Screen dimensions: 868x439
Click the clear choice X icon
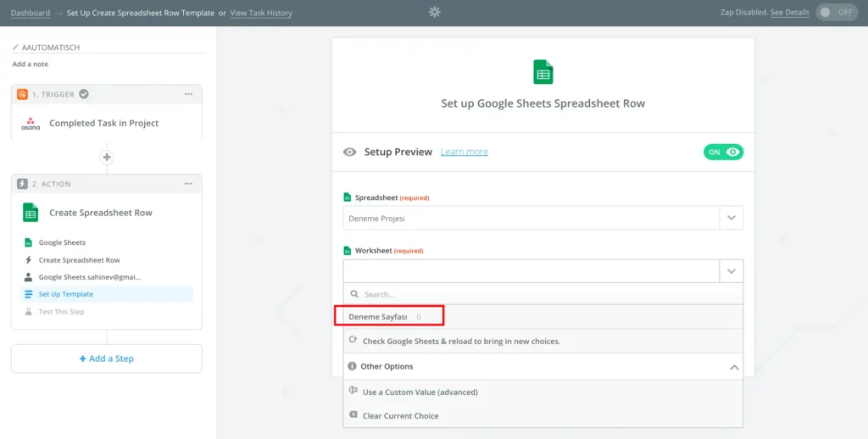(x=353, y=414)
